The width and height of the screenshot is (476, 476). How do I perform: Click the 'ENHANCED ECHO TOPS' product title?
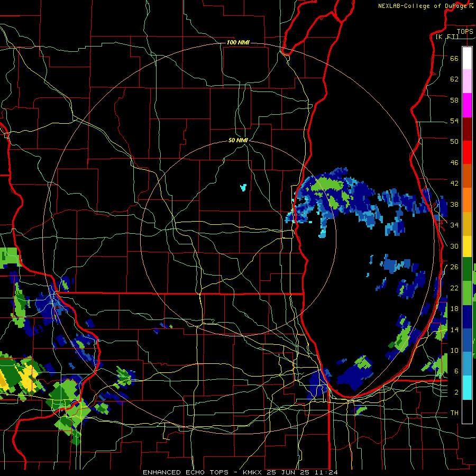pos(185,472)
